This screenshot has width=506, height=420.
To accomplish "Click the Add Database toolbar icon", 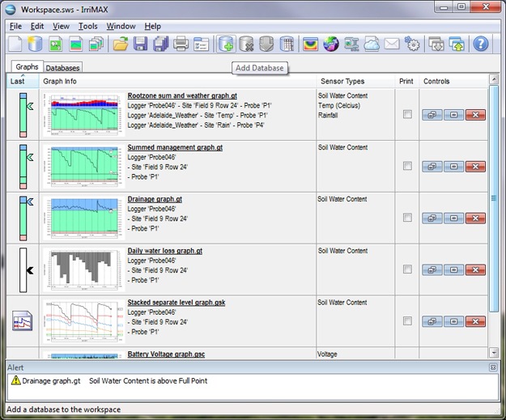I will coord(226,44).
